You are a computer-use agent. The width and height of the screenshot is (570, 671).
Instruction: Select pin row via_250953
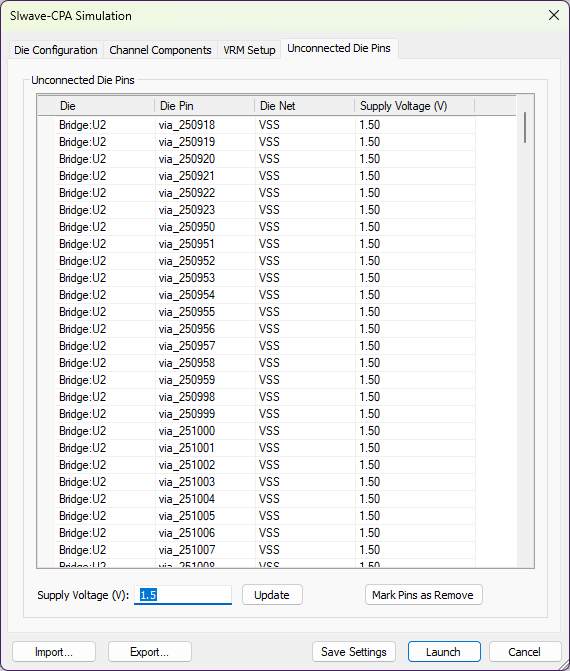265,278
